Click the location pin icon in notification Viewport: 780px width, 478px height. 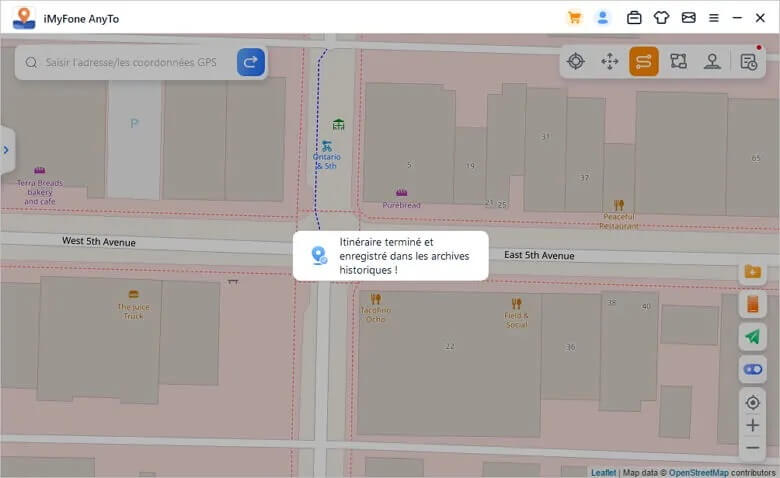pyautogui.click(x=319, y=256)
